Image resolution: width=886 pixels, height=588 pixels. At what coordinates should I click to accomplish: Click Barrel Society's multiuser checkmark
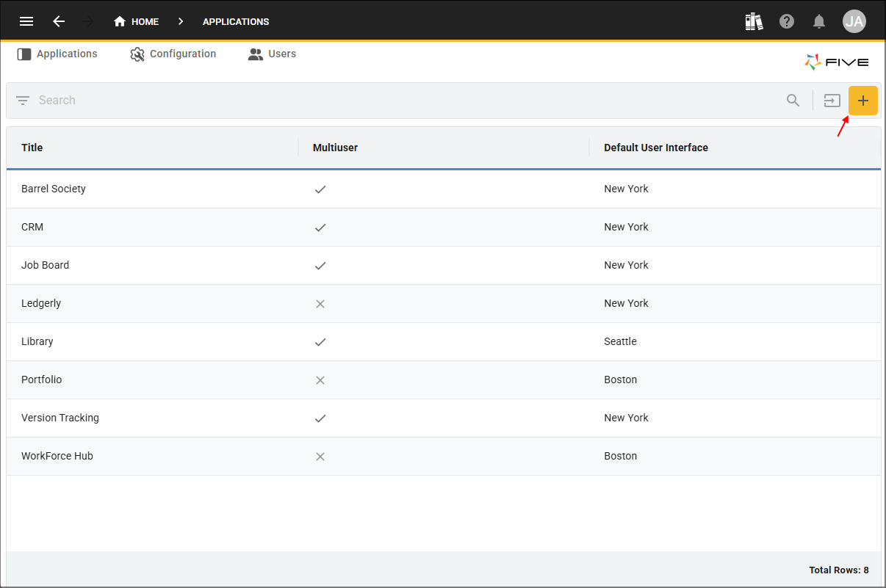[x=320, y=189]
